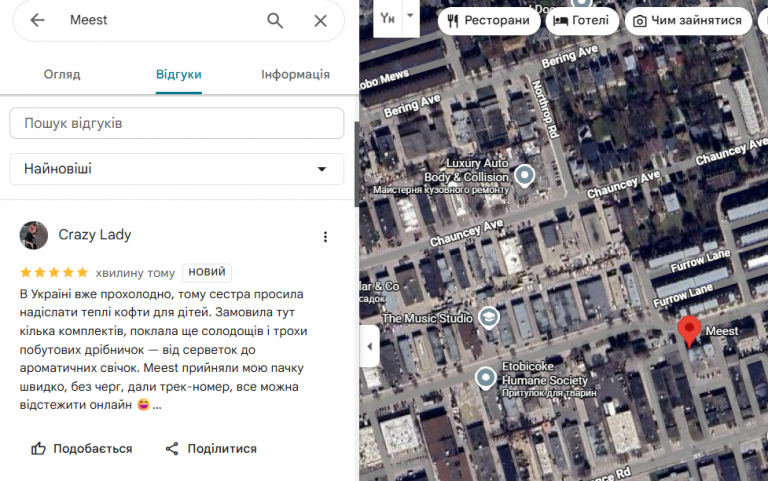Like the review with Подобається button

tap(81, 449)
